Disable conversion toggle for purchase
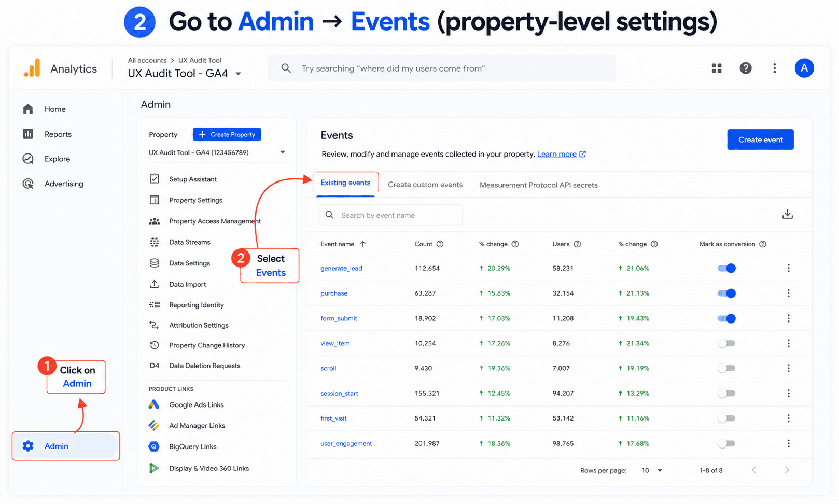 726,293
